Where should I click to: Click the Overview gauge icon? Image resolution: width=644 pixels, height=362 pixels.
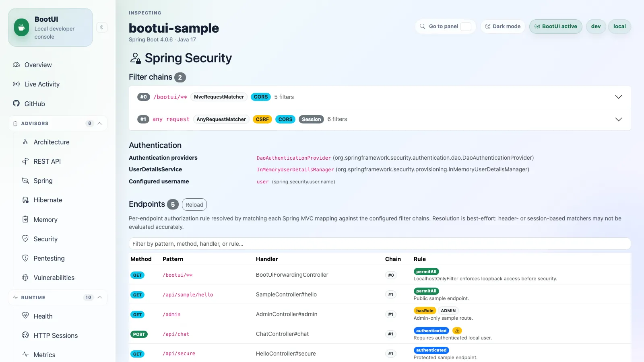coord(17,65)
